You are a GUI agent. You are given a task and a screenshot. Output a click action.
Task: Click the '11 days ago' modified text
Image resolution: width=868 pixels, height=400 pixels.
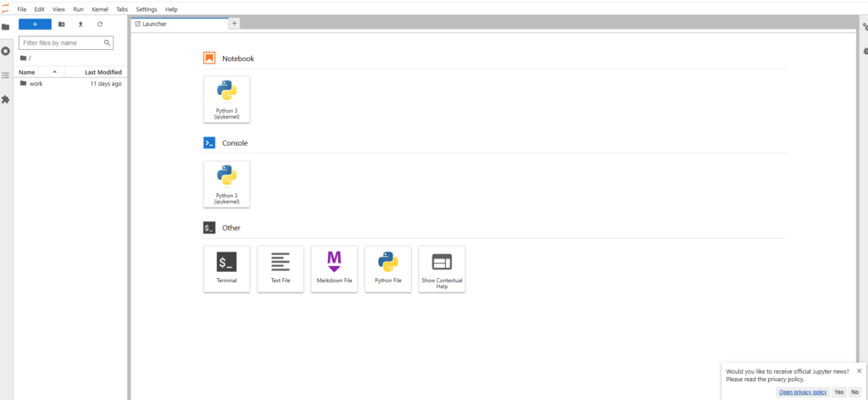point(106,84)
